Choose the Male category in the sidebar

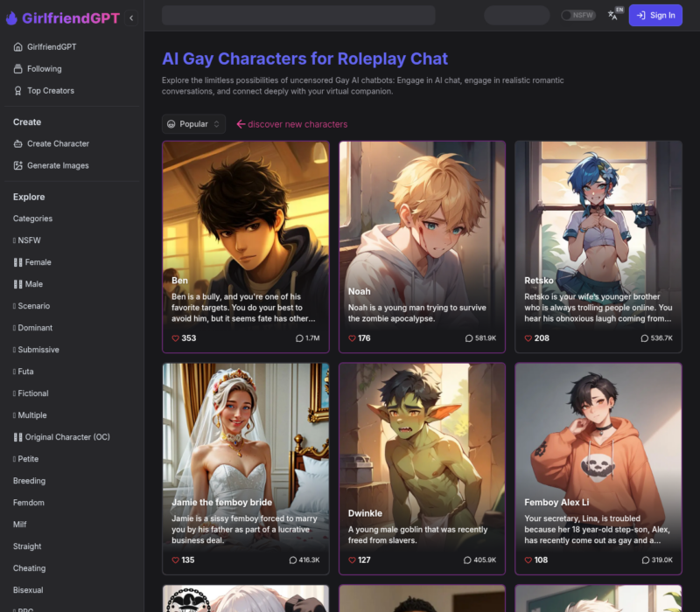coord(33,284)
